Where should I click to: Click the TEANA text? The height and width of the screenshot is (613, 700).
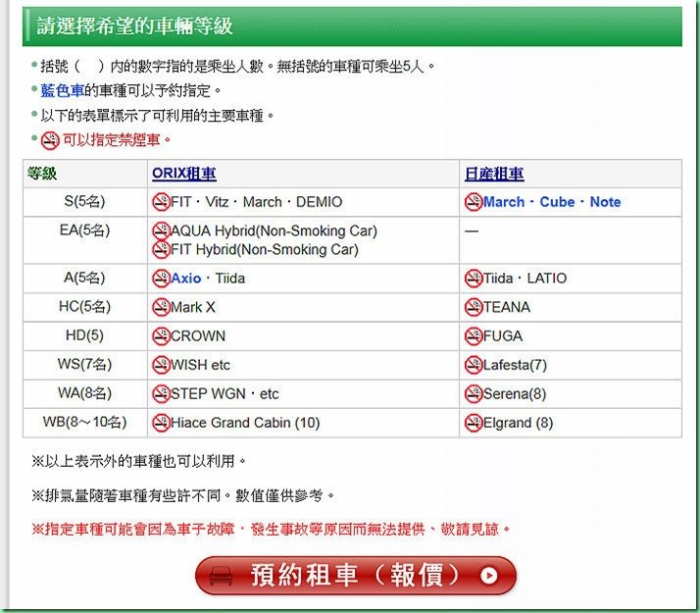coord(507,307)
